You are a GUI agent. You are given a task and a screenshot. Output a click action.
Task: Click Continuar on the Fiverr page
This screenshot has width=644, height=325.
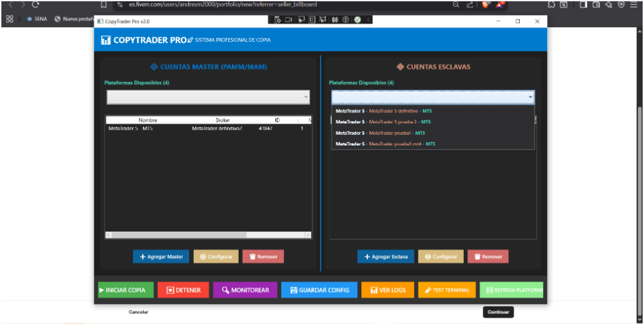click(x=498, y=312)
